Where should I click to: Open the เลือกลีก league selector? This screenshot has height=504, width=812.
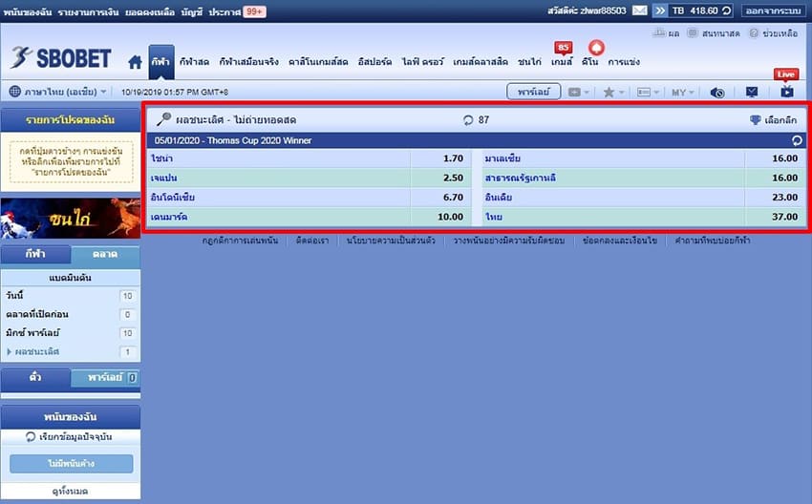tap(774, 120)
